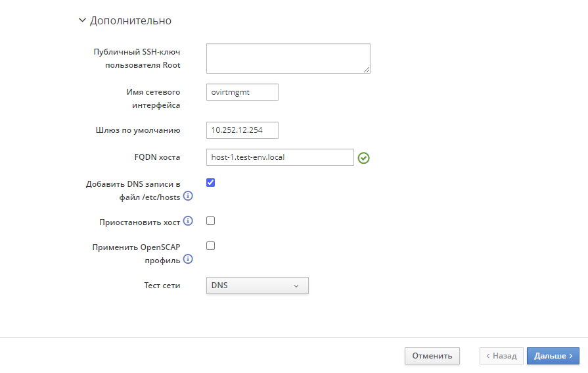
Task: Uncheck Добавить DNS записи в файл /etc/hosts
Action: (210, 183)
